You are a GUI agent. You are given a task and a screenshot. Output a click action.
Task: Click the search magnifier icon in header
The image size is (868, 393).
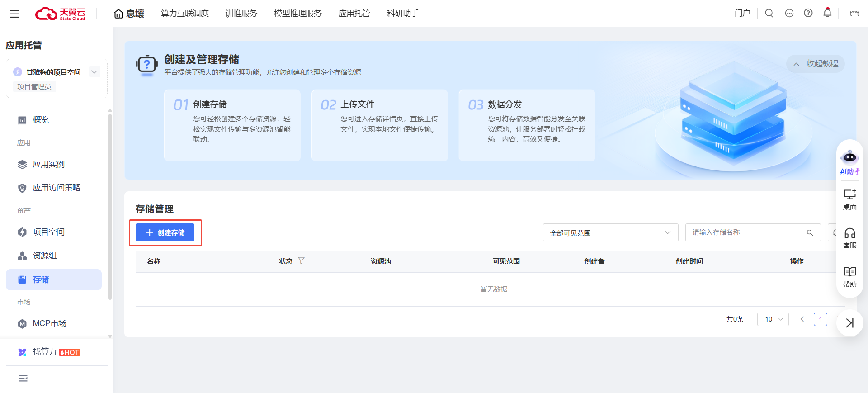coord(769,13)
